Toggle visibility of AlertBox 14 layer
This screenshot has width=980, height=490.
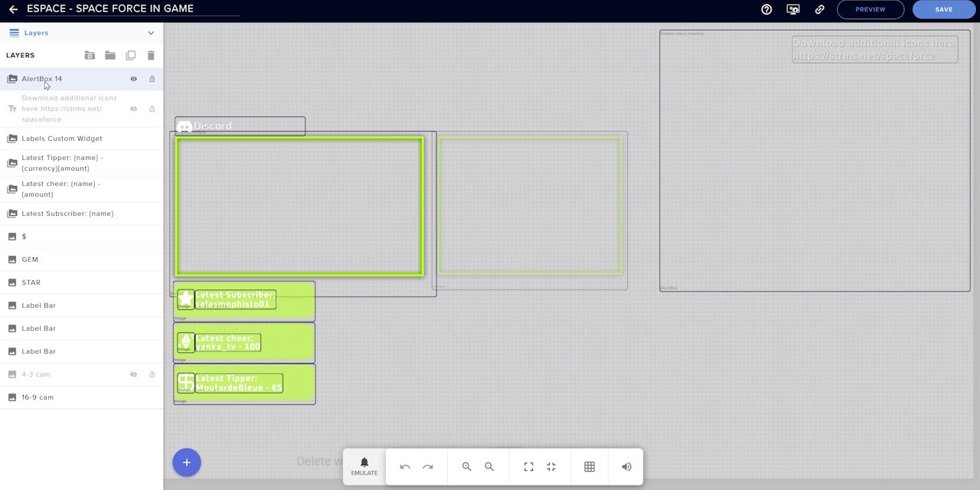133,79
